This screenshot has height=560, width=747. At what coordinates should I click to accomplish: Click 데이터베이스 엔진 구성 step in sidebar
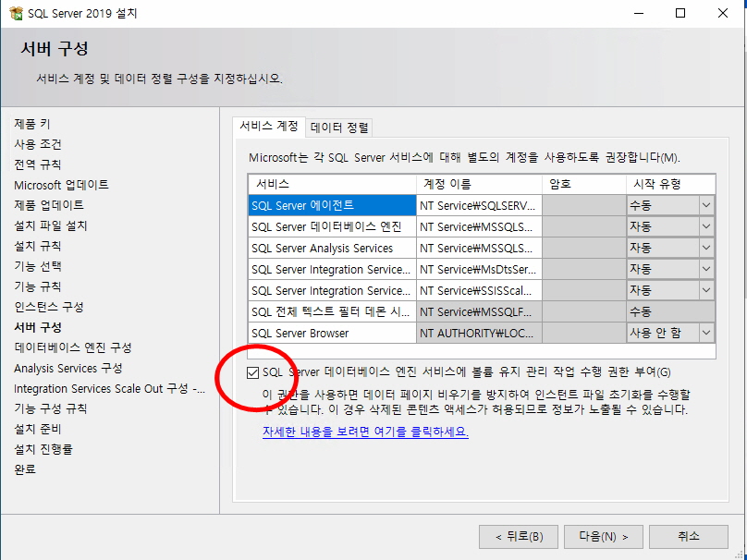(x=72, y=347)
